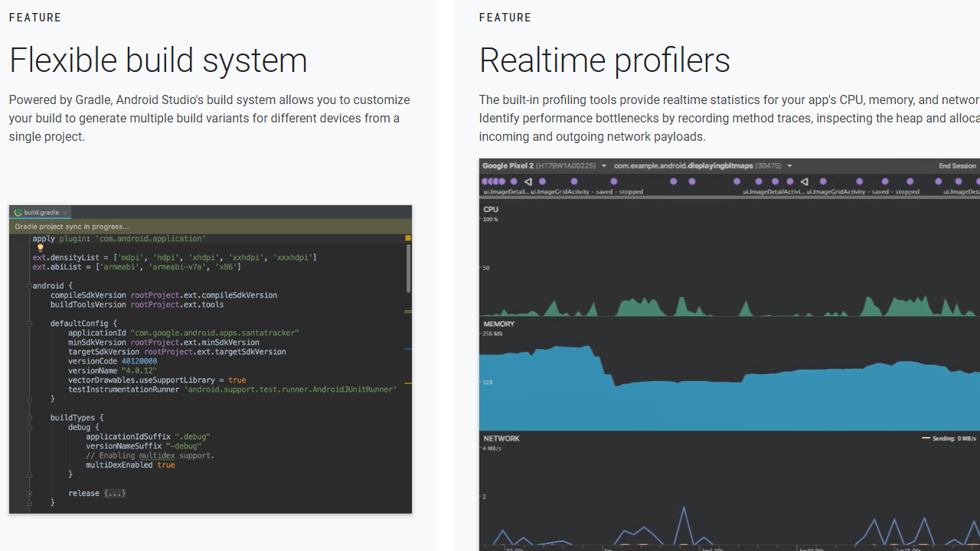Image resolution: width=980 pixels, height=551 pixels.
Task: Click the End Session button
Action: [957, 166]
